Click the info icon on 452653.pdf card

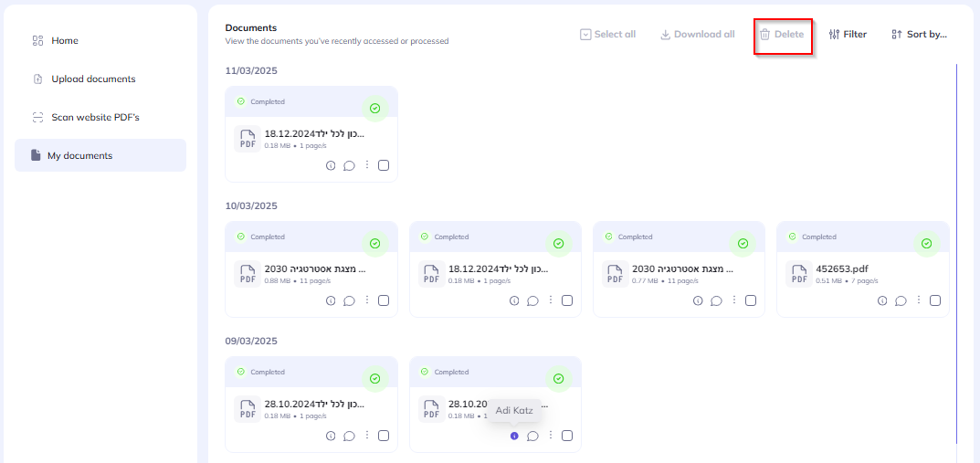point(882,300)
